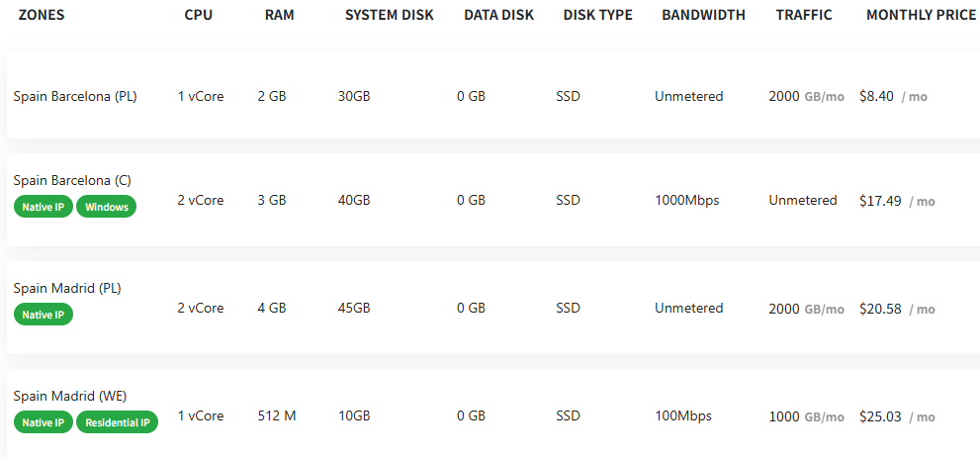Click the SYSTEM DISK column header
Image resolution: width=980 pixels, height=459 pixels.
[x=389, y=15]
